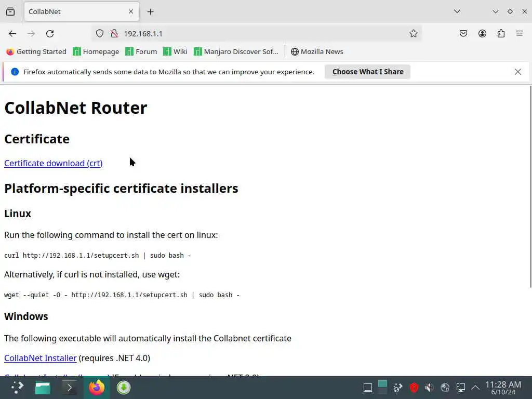
Task: Click the CollabNet Router heading
Action: tap(76, 108)
